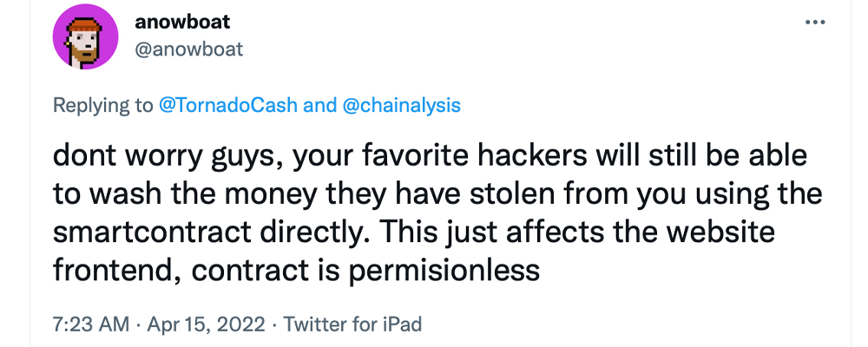Click the 7:23 AM timestamp
Viewport: 868px width, 347px height.
91,324
